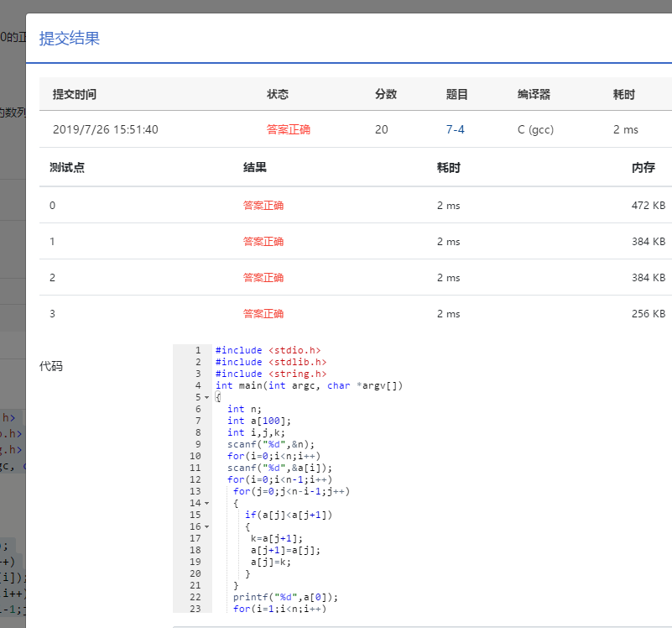Screen dimensions: 672x628
Task: Place cursor on code line int i,j,k;
Action: click(x=256, y=432)
